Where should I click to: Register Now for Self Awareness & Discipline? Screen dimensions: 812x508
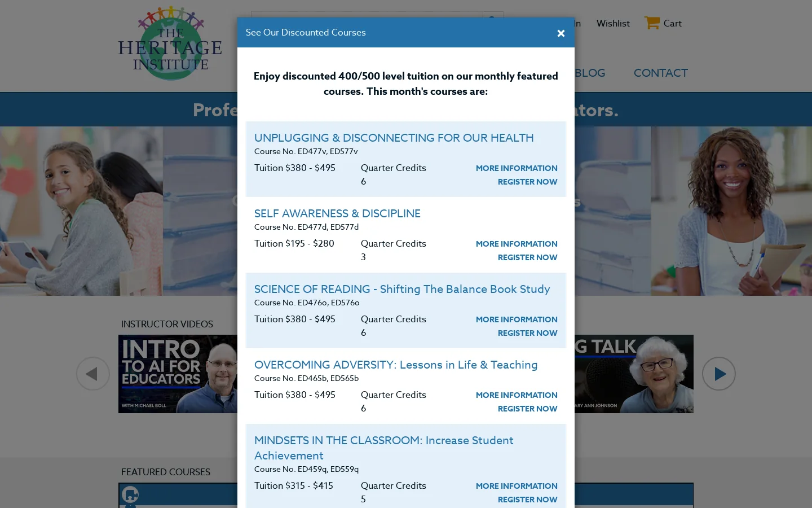[527, 257]
